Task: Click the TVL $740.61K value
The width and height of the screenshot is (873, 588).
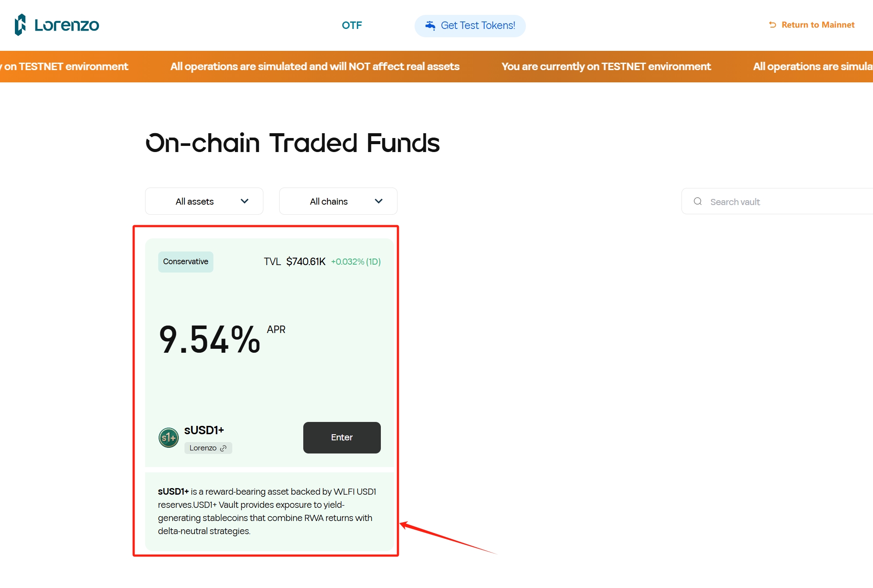Action: 306,262
